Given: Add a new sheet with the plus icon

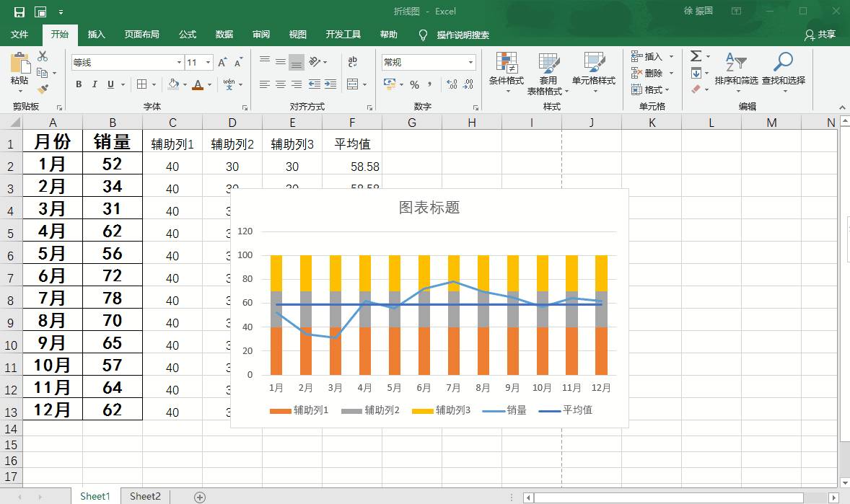Looking at the screenshot, I should tap(199, 497).
